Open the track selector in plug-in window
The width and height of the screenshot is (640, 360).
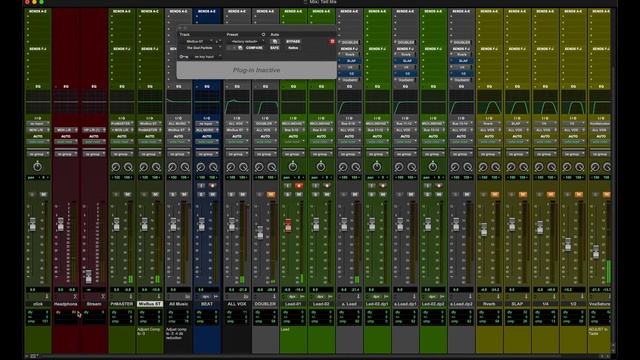pyautogui.click(x=198, y=41)
